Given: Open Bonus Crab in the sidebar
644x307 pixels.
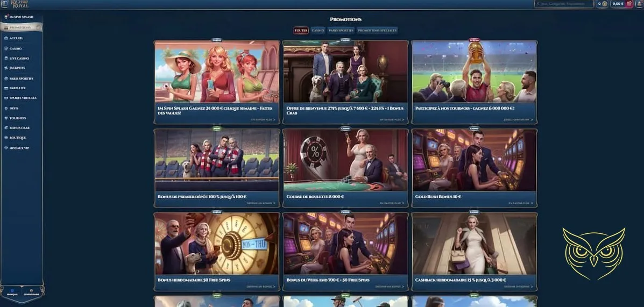Looking at the screenshot, I should 19,128.
